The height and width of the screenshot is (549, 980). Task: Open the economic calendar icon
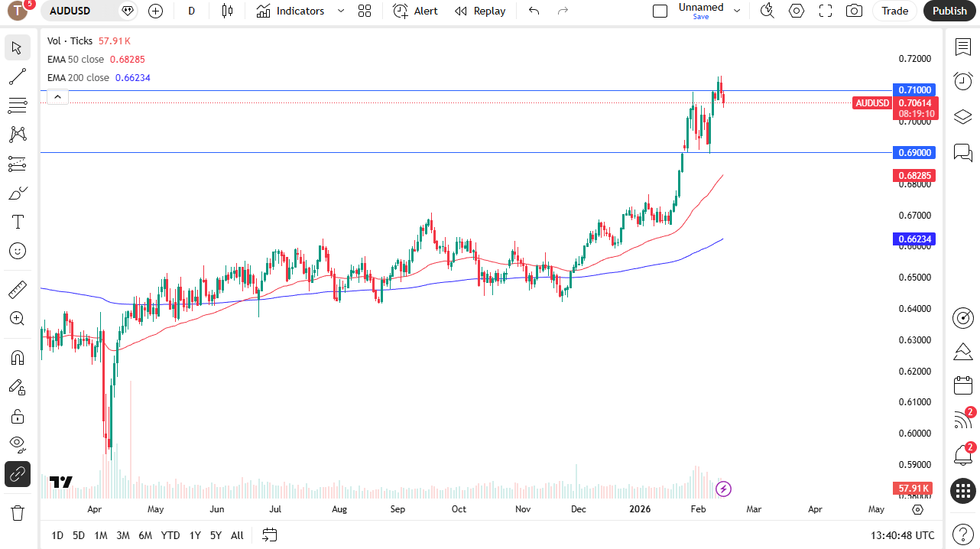[x=963, y=385]
